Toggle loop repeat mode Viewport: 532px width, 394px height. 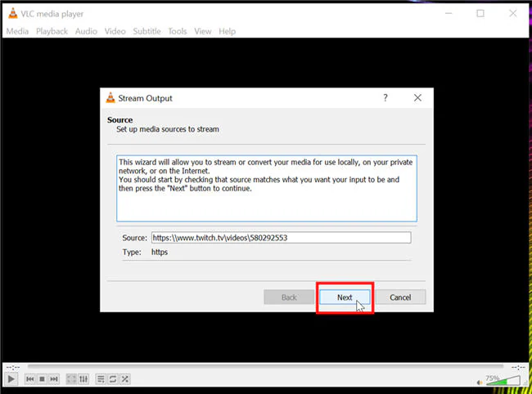pyautogui.click(x=113, y=378)
